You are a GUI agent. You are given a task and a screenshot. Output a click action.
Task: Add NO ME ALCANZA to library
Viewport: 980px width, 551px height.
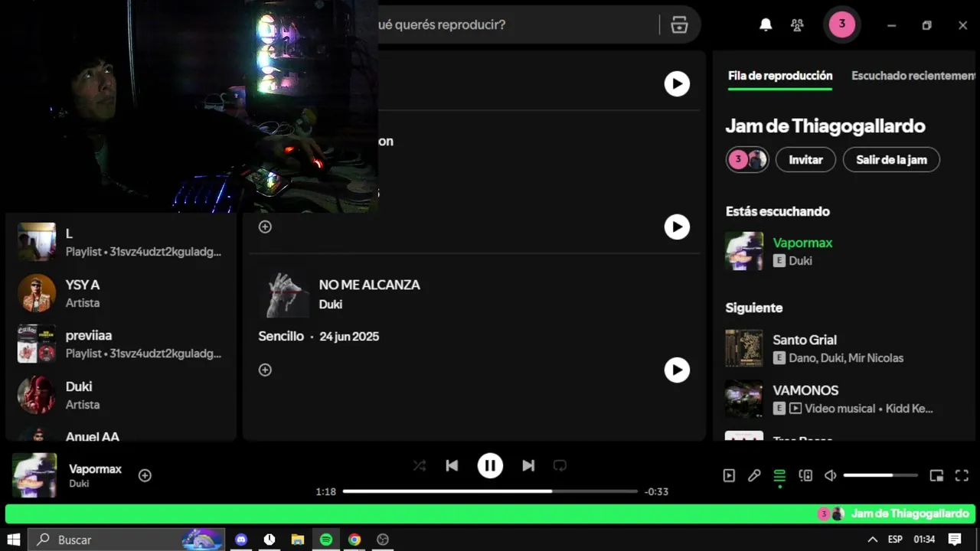265,370
